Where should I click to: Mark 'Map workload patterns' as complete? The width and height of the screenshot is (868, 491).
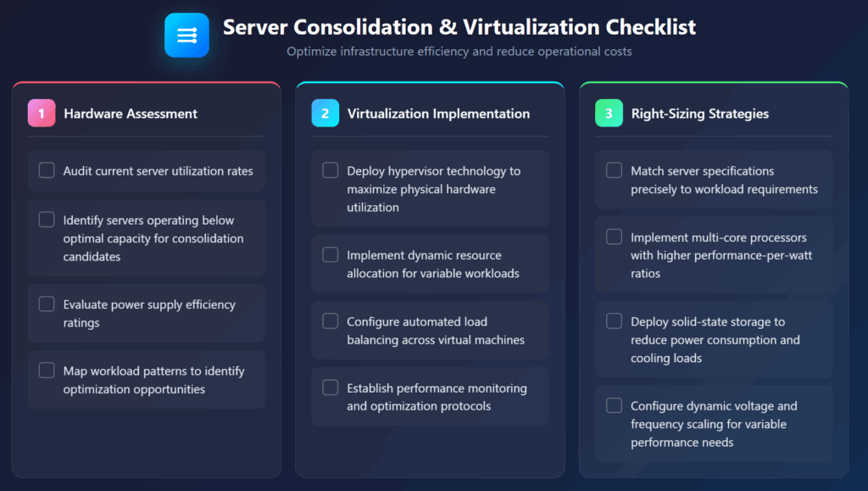47,371
